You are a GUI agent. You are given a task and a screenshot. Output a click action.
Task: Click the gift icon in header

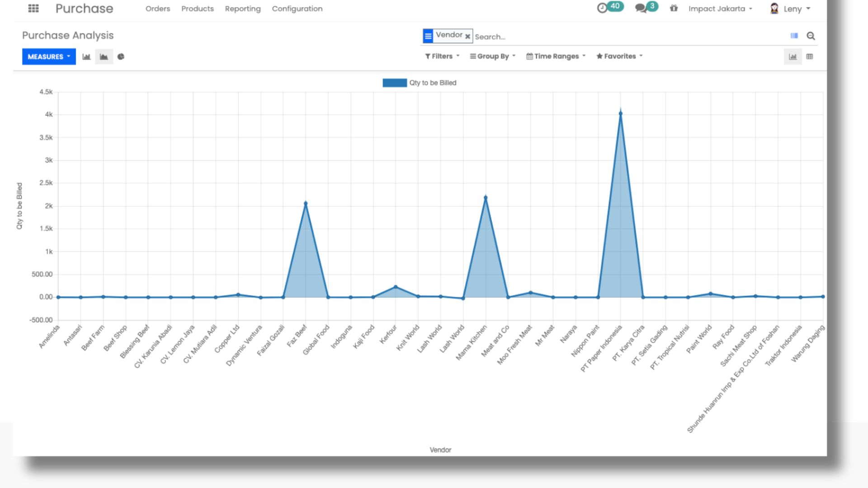tap(674, 8)
